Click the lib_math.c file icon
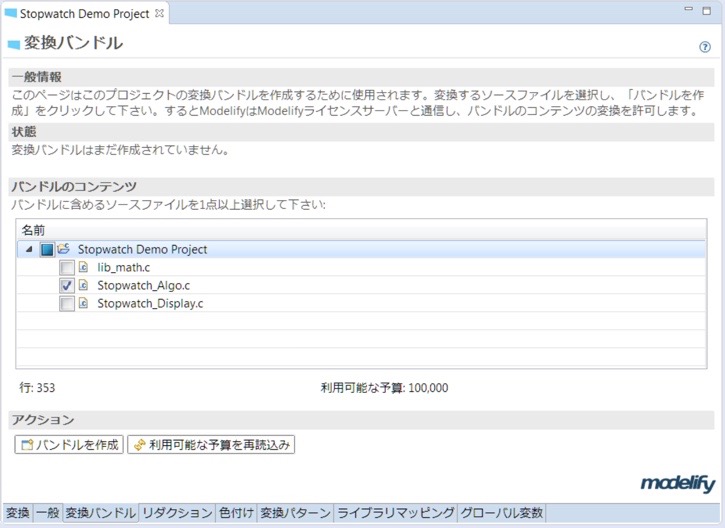Image resolution: width=725 pixels, height=528 pixels. [x=83, y=267]
